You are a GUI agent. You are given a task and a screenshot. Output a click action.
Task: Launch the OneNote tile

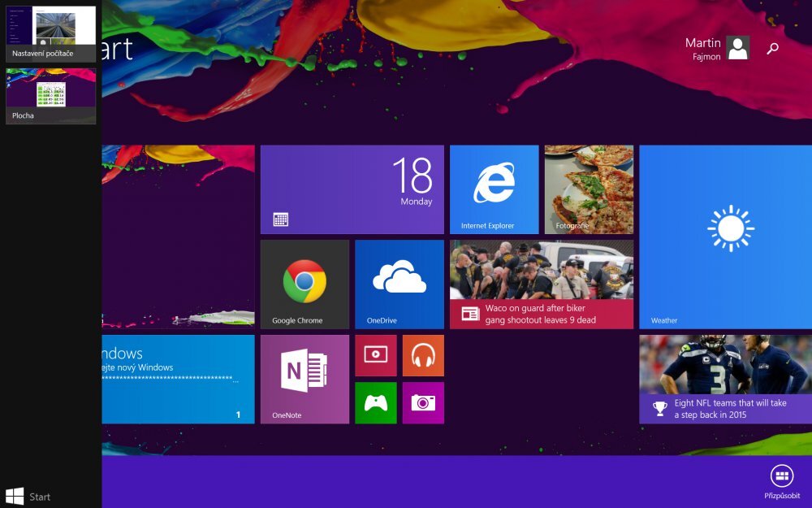pos(304,379)
